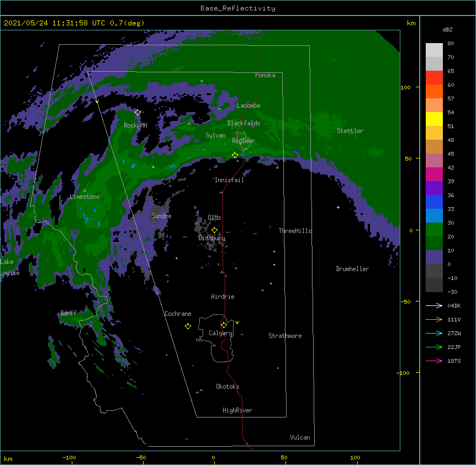
Task: Click the Lacombe city label
Action: (248, 105)
